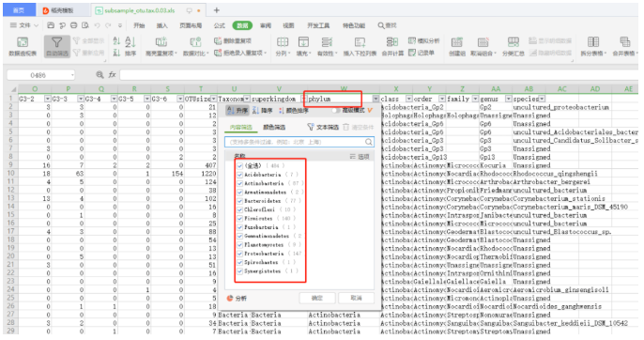Switch to the 开始 ribbon tab
This screenshot has height=340, width=644.
point(139,25)
